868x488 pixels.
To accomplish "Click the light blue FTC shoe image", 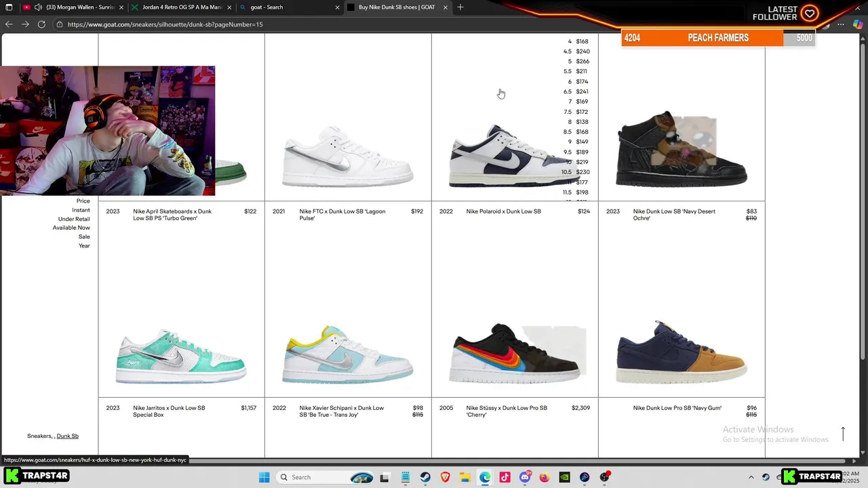I will [x=347, y=354].
